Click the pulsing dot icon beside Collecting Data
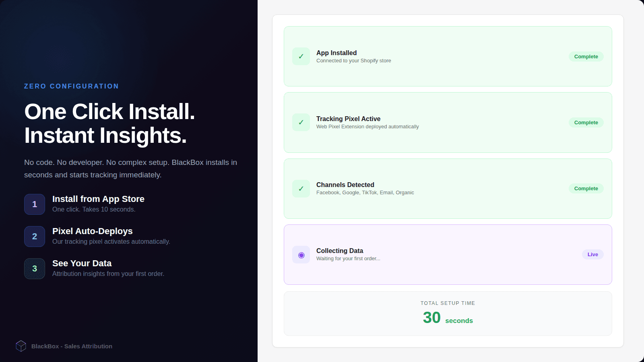The height and width of the screenshot is (362, 644). (x=301, y=254)
